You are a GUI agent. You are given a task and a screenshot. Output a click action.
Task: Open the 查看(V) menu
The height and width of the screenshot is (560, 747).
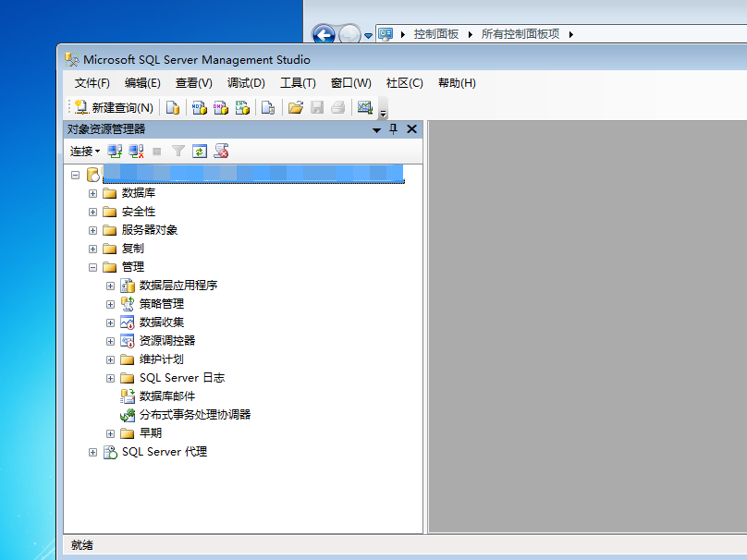pyautogui.click(x=193, y=83)
